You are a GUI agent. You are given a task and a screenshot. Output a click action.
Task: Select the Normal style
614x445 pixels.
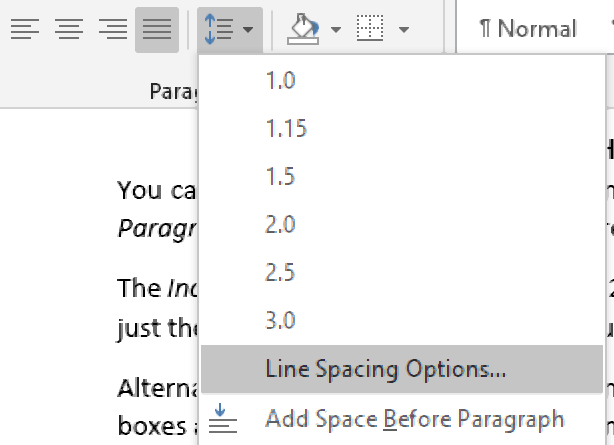[528, 29]
